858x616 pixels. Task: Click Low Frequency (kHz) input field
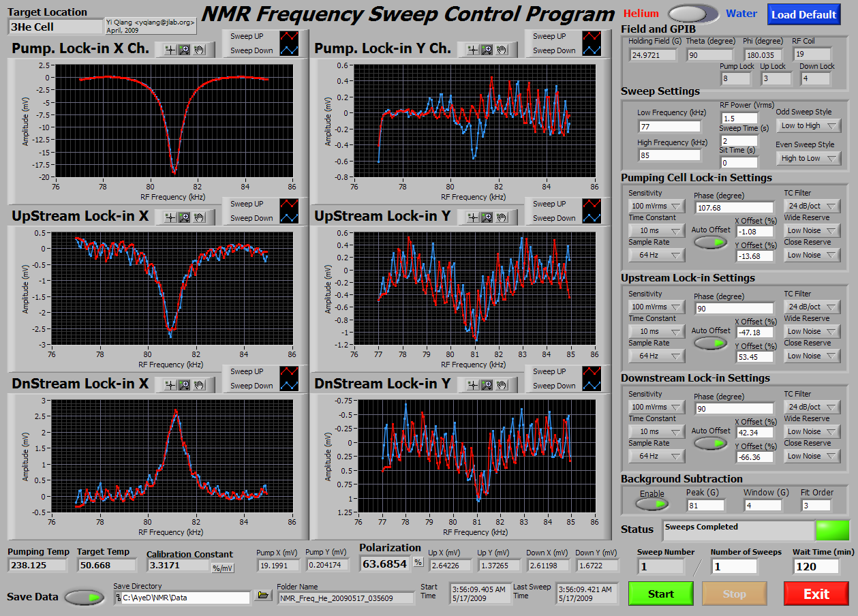[669, 126]
